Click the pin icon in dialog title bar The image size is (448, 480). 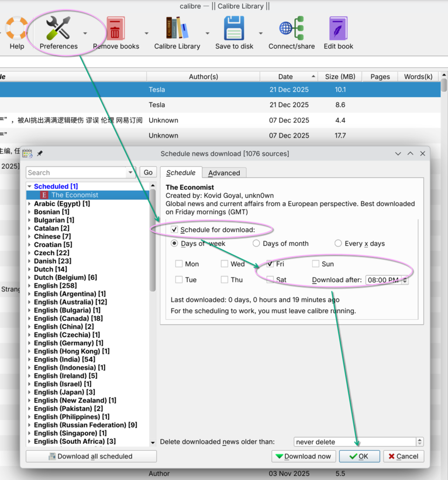[x=40, y=153]
